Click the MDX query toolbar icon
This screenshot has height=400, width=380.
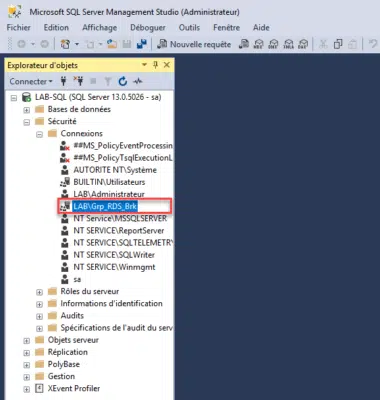pyautogui.click(x=259, y=44)
